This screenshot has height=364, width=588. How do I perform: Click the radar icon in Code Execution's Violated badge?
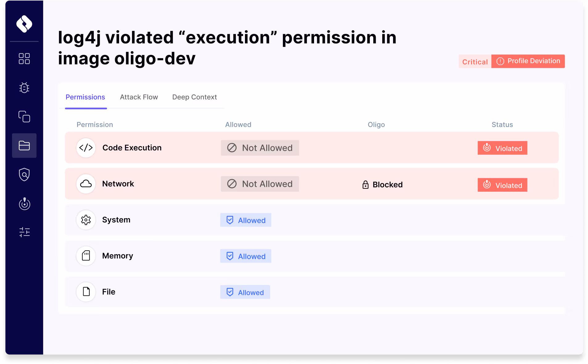pyautogui.click(x=487, y=147)
